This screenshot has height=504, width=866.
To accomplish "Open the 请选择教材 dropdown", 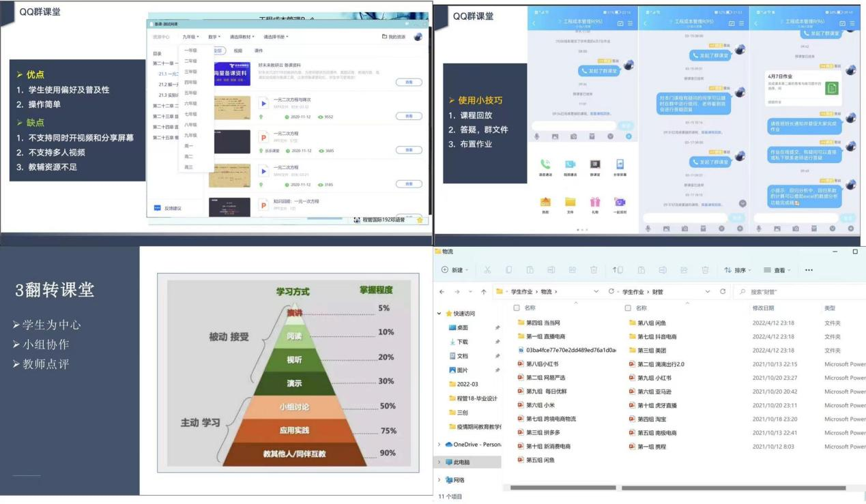I will pos(242,37).
